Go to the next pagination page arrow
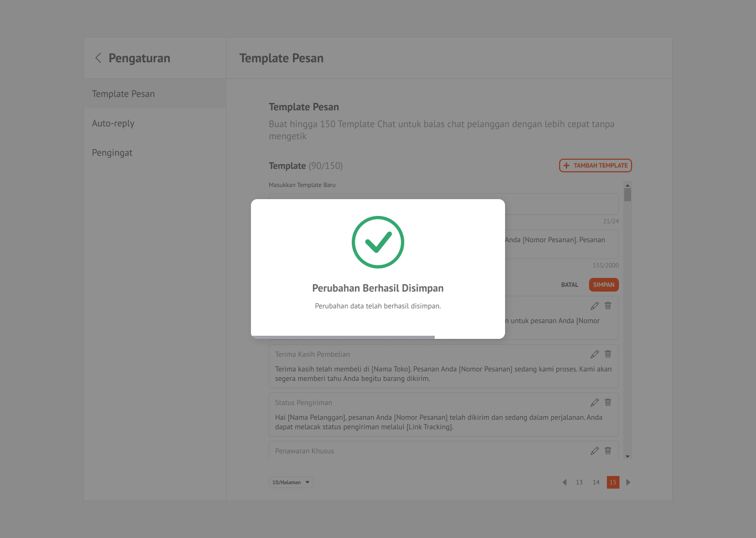 point(628,482)
